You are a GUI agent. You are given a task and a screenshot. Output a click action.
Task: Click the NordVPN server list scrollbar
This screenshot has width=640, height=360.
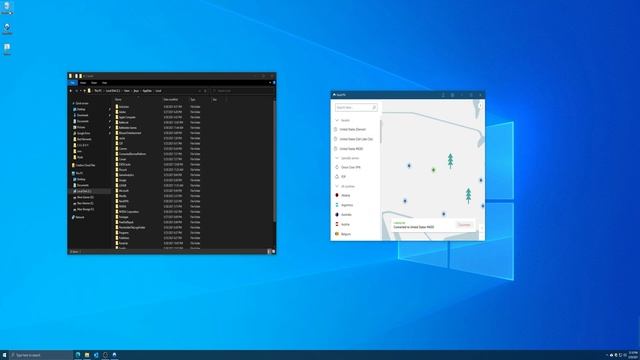[381, 131]
